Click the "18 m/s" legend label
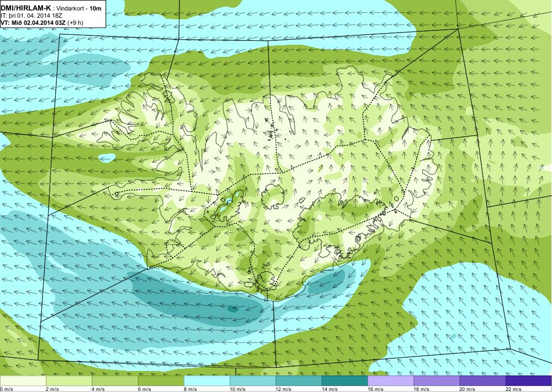 [421, 389]
